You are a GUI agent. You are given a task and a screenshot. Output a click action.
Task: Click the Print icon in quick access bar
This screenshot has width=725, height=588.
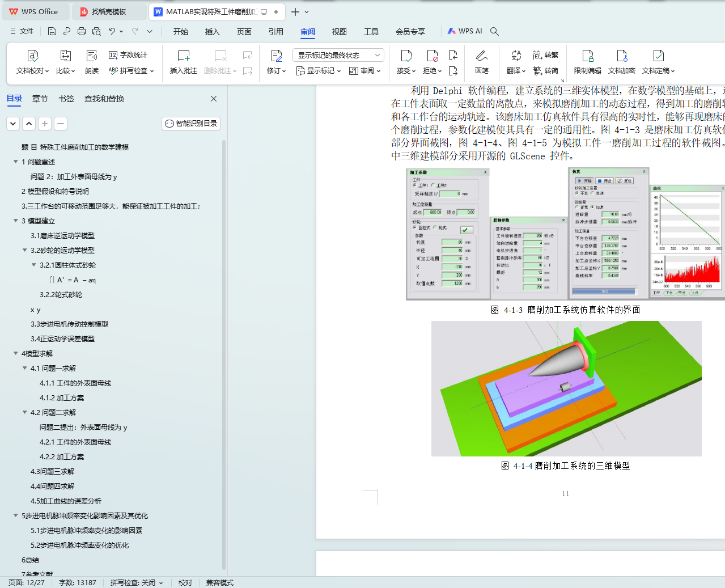point(82,31)
